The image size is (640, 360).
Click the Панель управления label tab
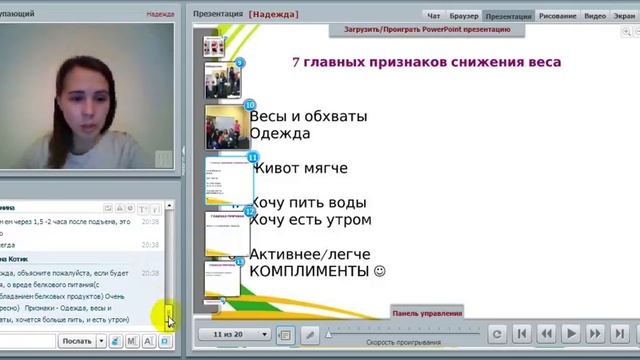(427, 313)
